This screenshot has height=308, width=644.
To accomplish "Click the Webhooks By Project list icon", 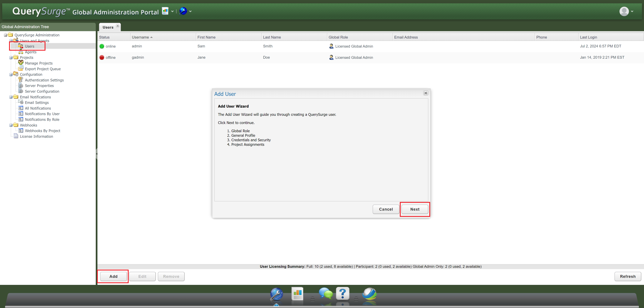I will click(21, 130).
